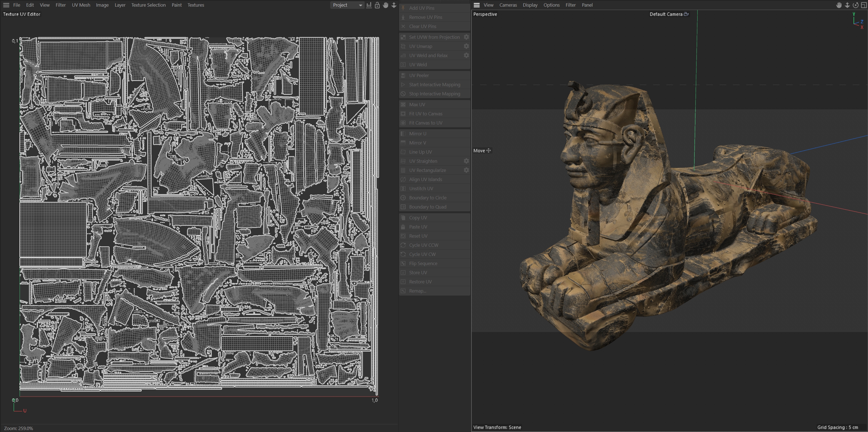
Task: Click the Mirror U command
Action: 417,134
